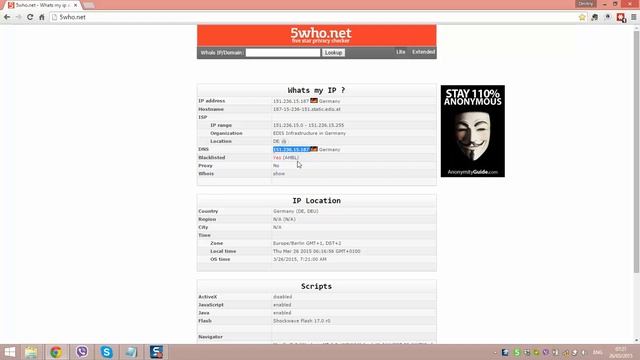Viewport: 640px width, 360px height.
Task: Show hidden tray icons arrow
Action: point(495,353)
